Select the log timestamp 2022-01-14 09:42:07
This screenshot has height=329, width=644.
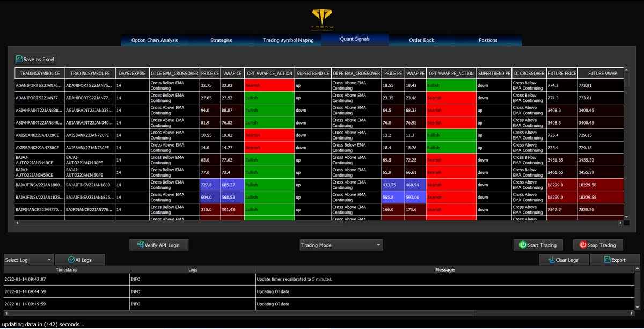coord(67,279)
